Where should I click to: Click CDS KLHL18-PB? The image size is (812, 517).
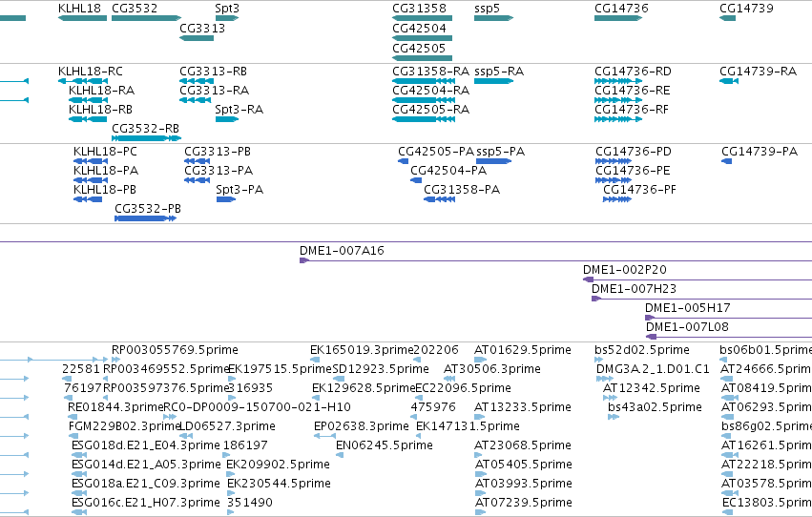tap(88, 199)
